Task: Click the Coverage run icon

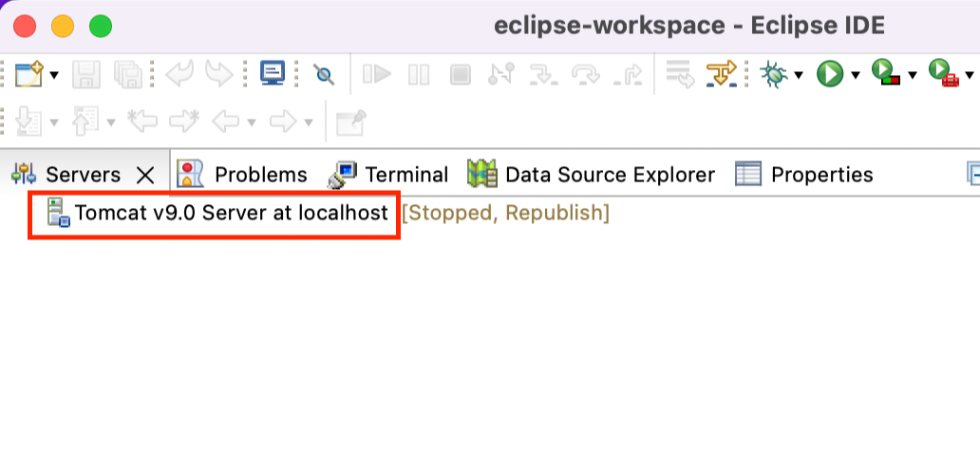Action: pyautogui.click(x=886, y=73)
